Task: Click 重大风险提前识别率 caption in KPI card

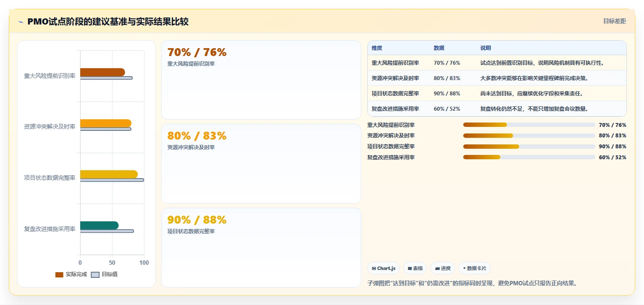Action: pos(191,64)
